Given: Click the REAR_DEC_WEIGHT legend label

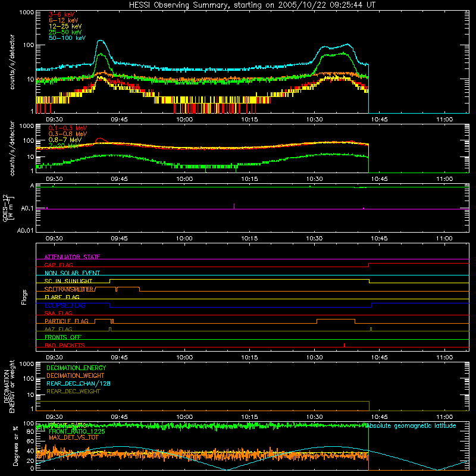Looking at the screenshot, I should point(73,392).
